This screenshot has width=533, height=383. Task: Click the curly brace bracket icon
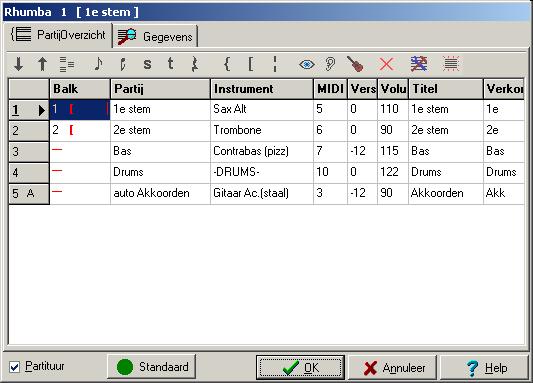227,64
